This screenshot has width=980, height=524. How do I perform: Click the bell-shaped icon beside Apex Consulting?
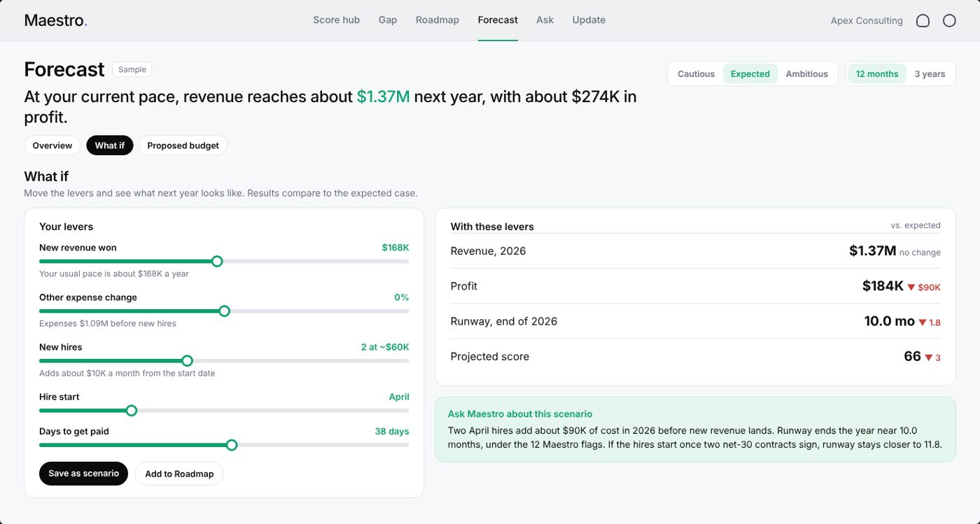[x=923, y=21]
